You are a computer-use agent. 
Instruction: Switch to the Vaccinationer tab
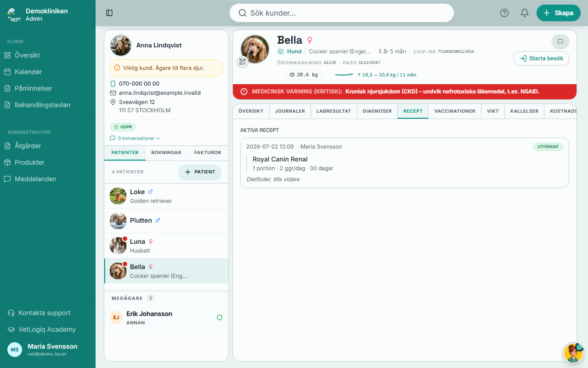(x=455, y=111)
